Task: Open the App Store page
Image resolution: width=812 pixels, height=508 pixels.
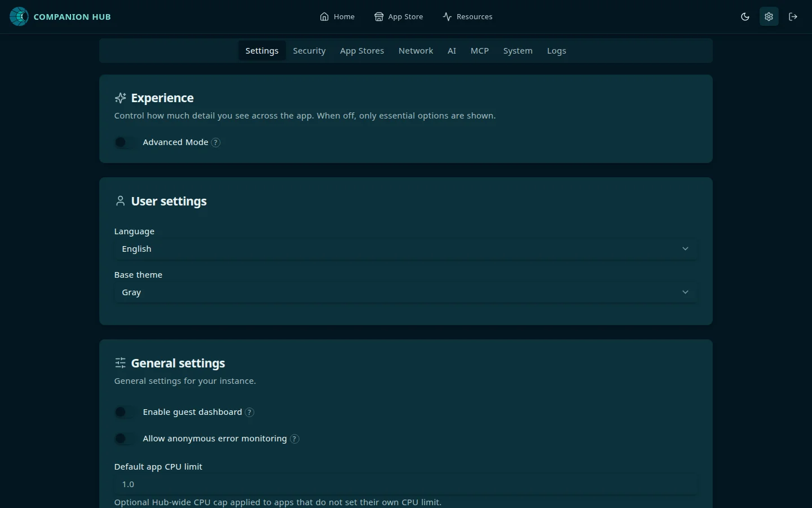Action: [x=399, y=16]
